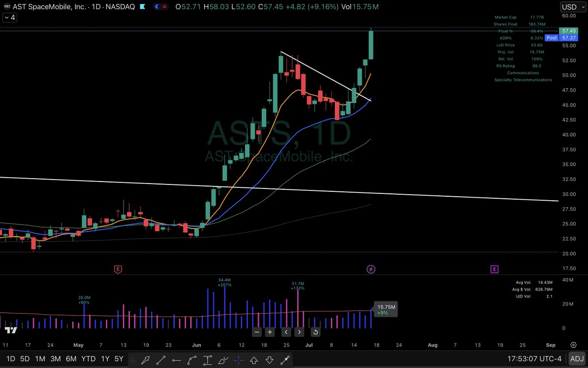Click the Shares Float 183.76M value
This screenshot has height=368, width=588.
[x=537, y=24]
